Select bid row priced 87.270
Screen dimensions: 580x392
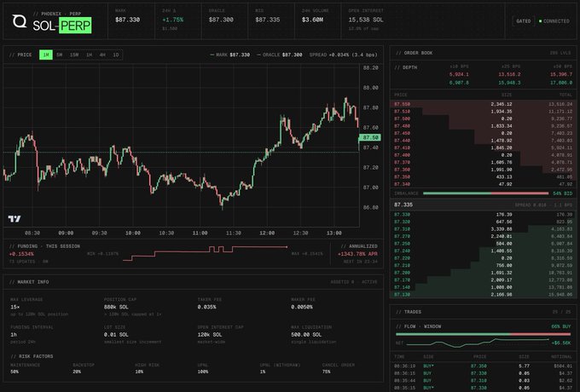click(x=483, y=236)
